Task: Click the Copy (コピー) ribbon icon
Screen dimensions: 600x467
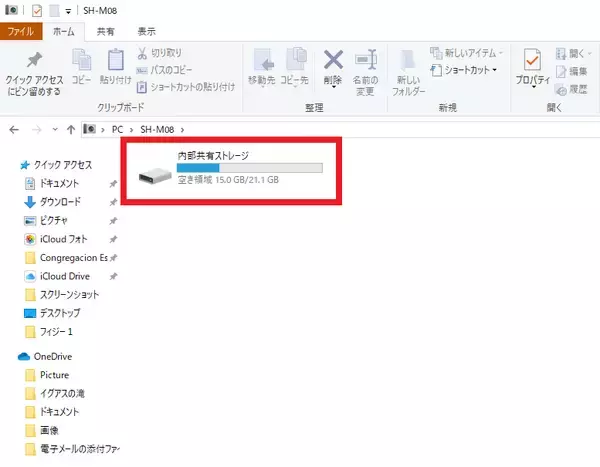Action: tap(82, 60)
